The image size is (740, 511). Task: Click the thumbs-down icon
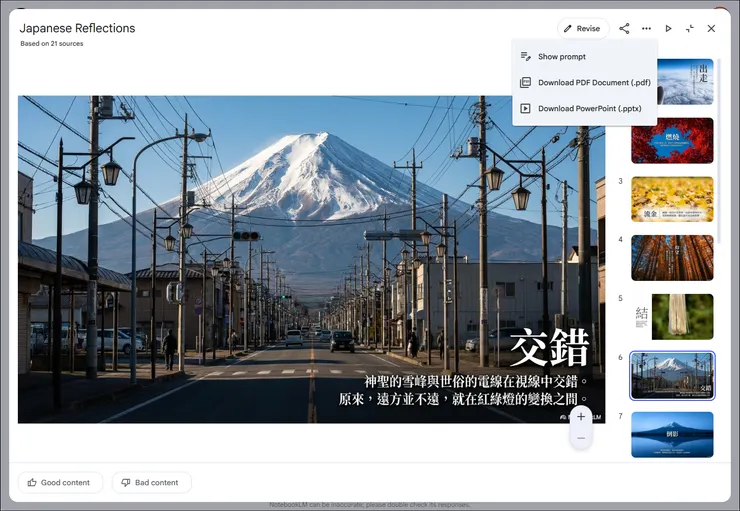tap(126, 483)
